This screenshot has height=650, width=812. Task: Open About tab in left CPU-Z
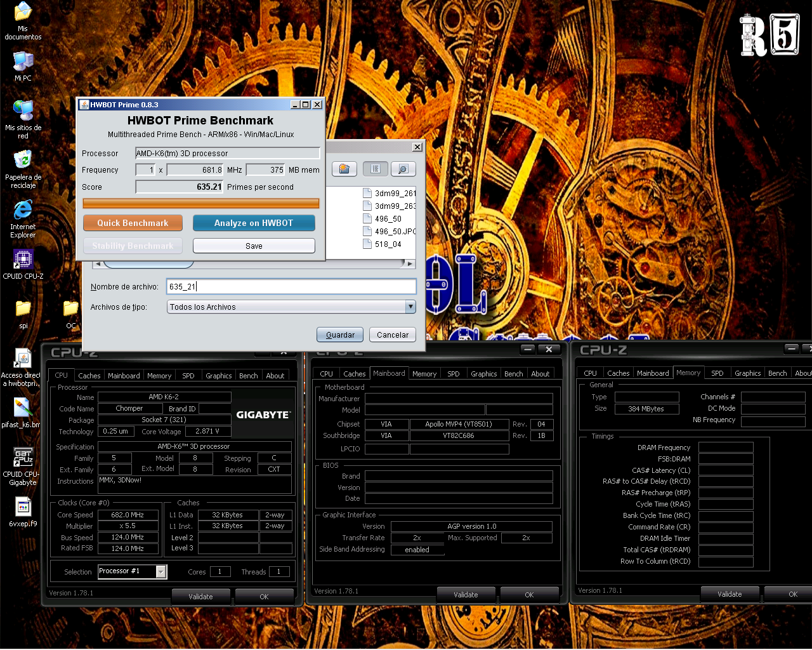275,376
